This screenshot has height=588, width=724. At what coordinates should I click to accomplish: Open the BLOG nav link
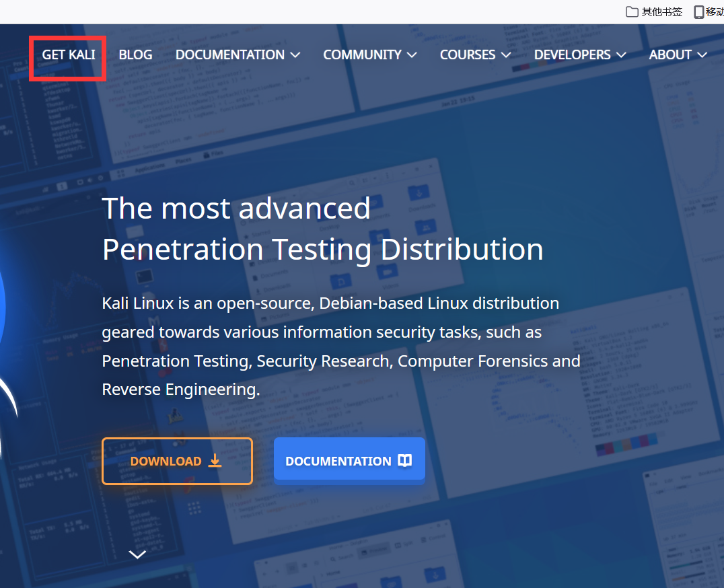[135, 55]
